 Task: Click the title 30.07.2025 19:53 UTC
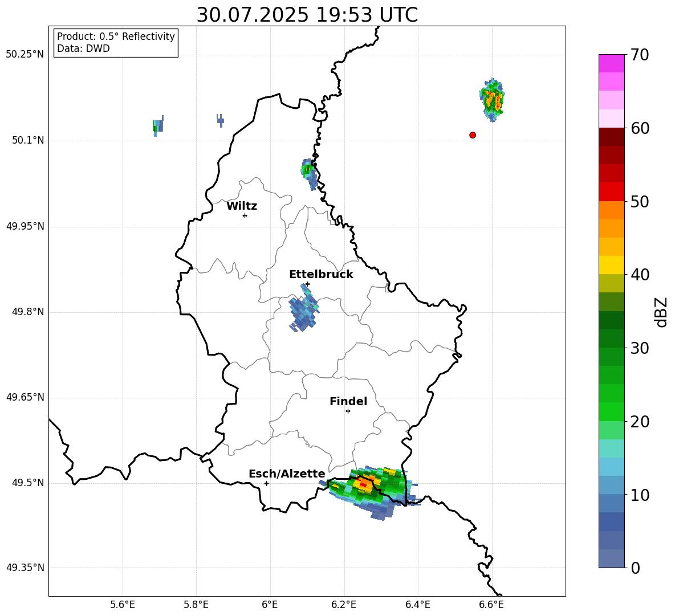[x=307, y=15]
